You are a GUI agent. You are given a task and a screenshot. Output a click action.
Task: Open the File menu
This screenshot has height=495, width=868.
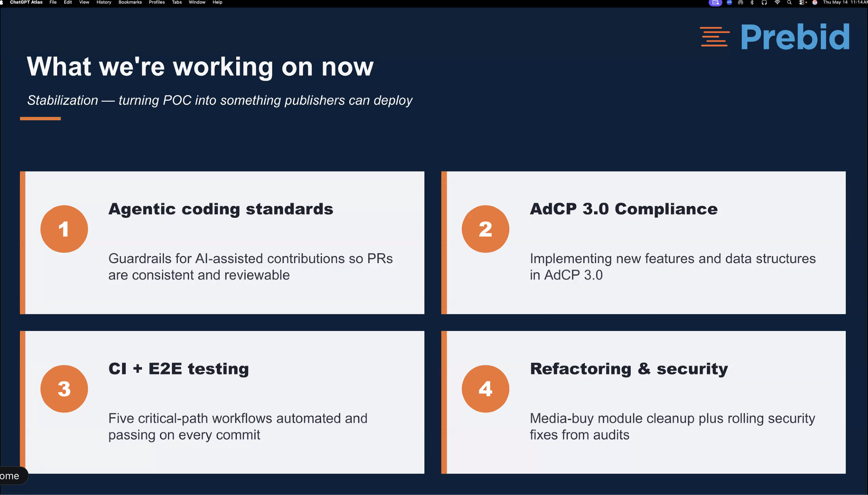(x=53, y=3)
